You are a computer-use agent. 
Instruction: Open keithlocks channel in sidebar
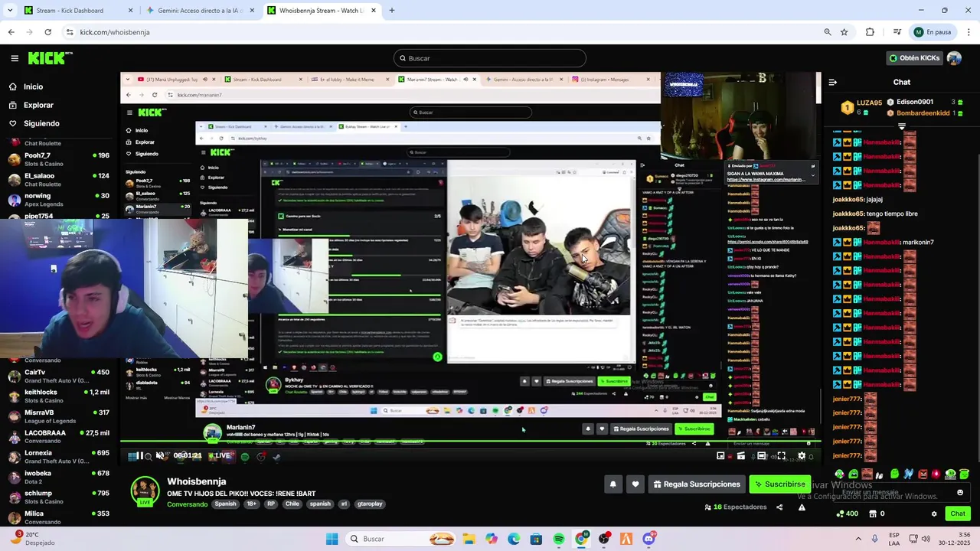click(x=57, y=396)
